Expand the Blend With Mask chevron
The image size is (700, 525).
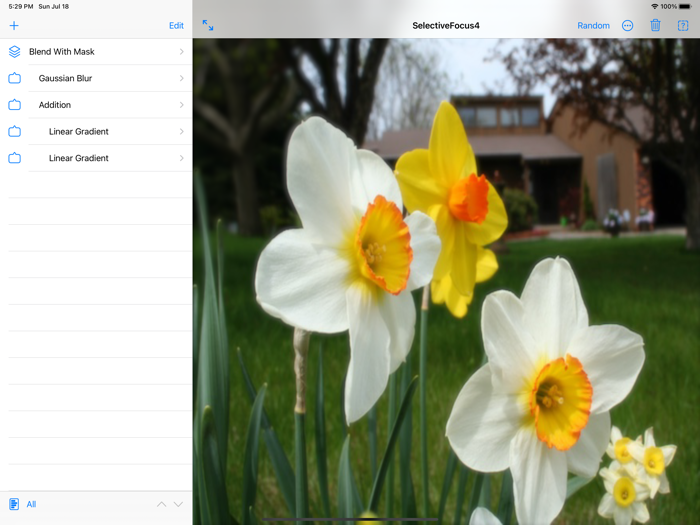181,52
